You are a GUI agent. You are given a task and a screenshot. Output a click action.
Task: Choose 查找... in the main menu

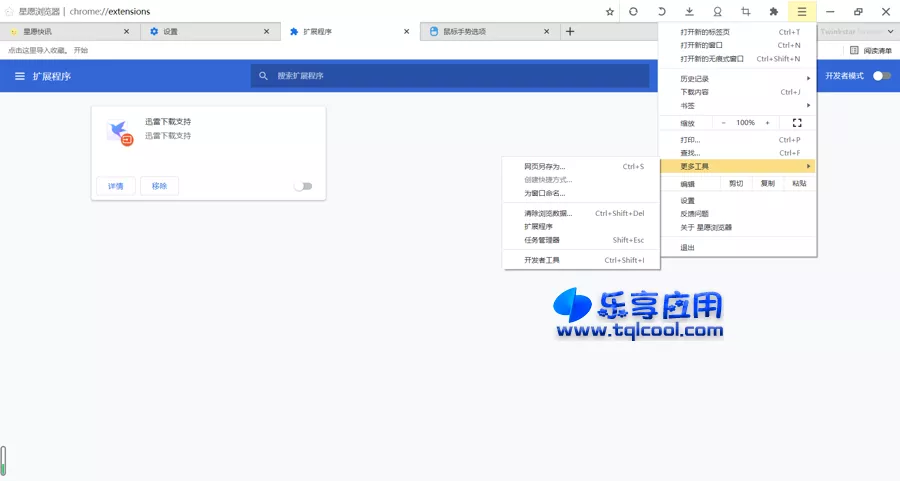pyautogui.click(x=738, y=153)
